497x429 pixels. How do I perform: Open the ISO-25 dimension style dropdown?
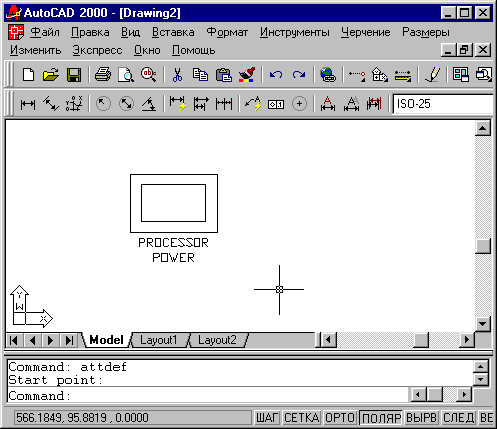(x=443, y=104)
